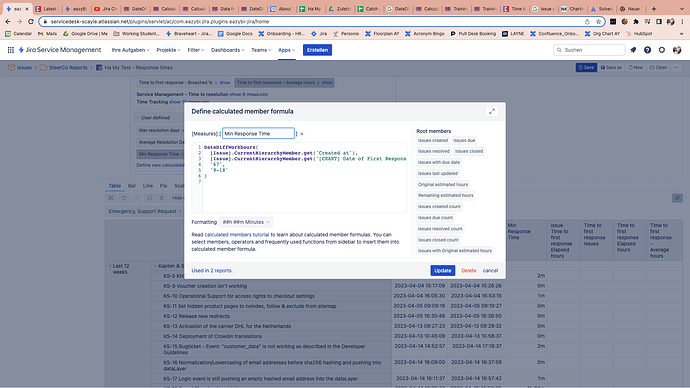Viewport: 690px width, 388px height.
Task: Open the Apps dropdown menu
Action: (x=286, y=50)
